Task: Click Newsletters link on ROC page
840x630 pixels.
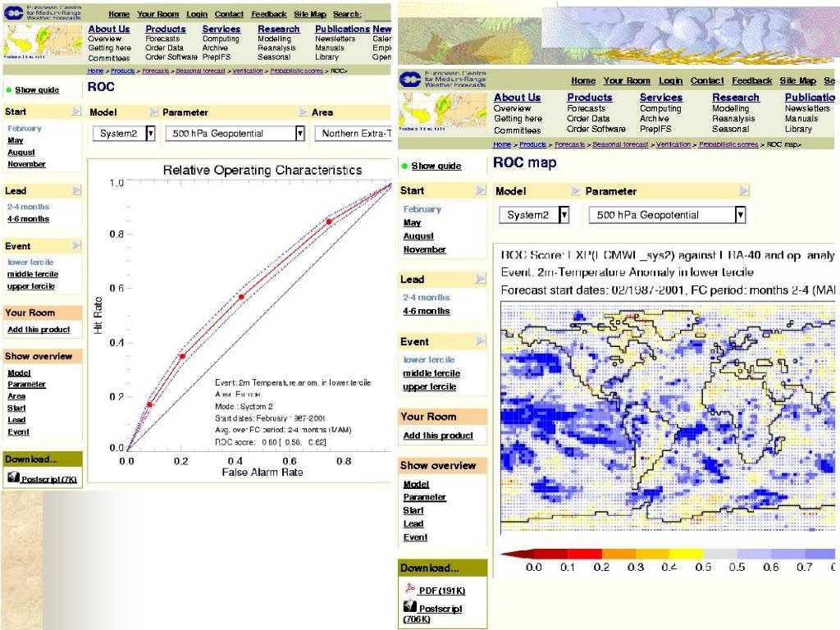Action: pos(335,39)
